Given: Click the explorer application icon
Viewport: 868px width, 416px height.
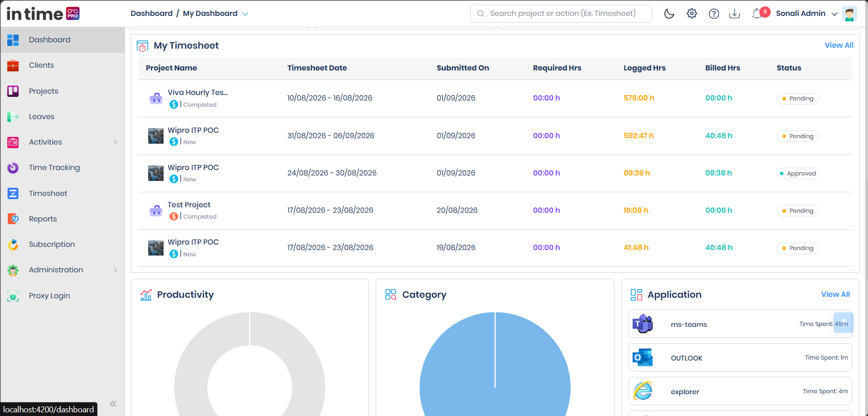Looking at the screenshot, I should (643, 391).
